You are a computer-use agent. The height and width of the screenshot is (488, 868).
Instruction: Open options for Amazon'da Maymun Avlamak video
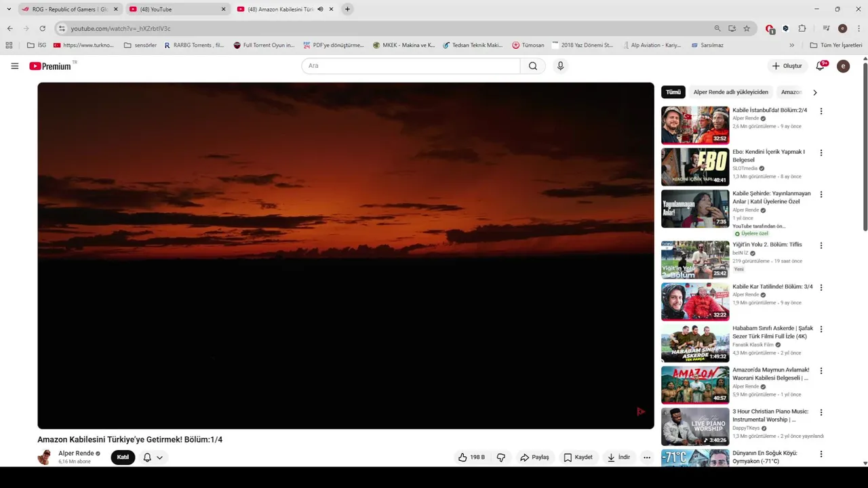pos(821,371)
